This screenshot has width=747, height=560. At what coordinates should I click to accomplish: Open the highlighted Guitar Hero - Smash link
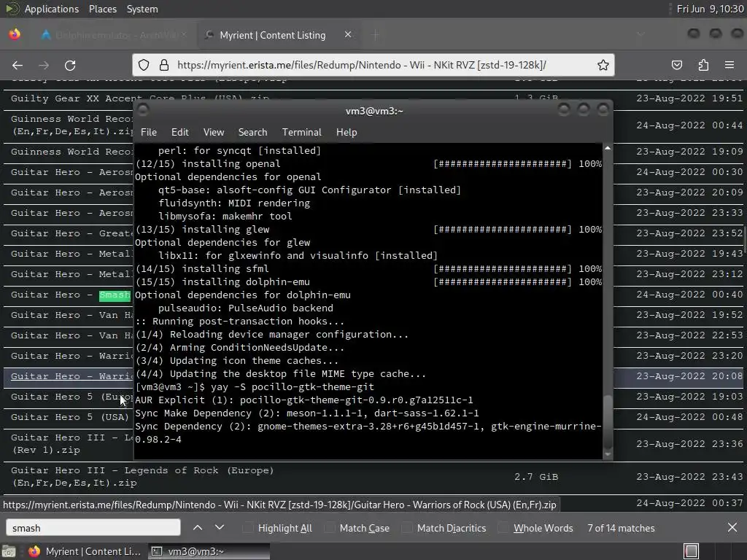71,295
